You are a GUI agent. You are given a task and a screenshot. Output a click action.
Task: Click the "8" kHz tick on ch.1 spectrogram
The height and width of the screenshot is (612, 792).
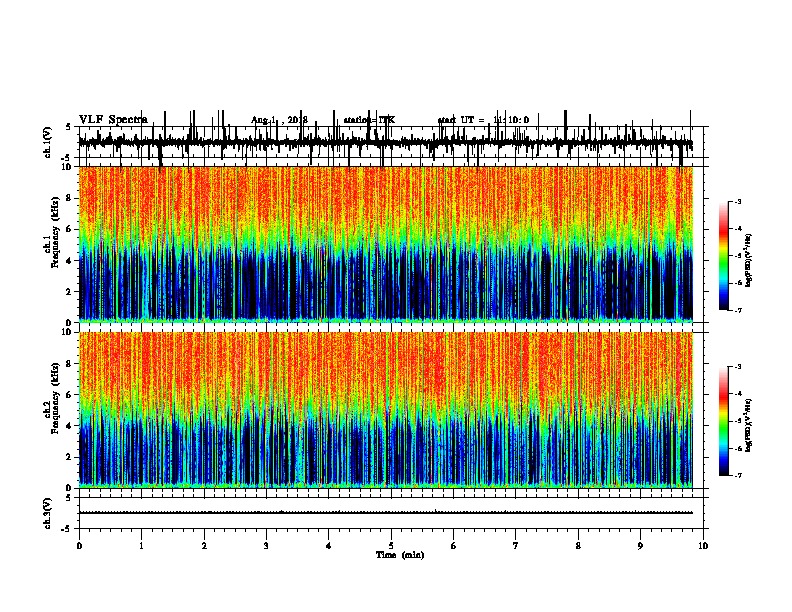pos(70,198)
